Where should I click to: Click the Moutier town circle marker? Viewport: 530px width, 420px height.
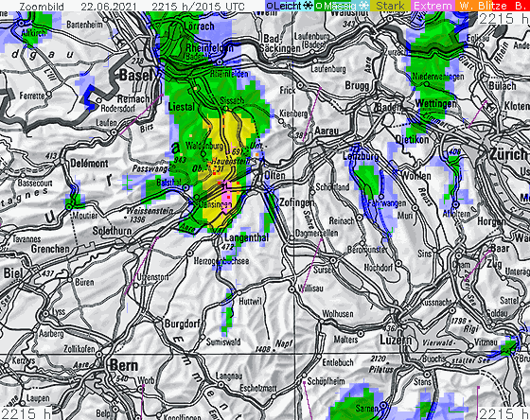[69, 207]
